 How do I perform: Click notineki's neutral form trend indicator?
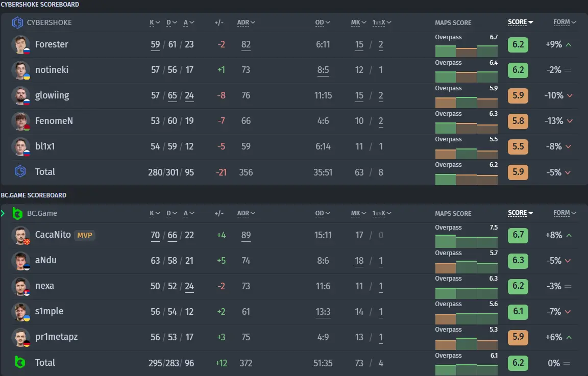pos(568,70)
